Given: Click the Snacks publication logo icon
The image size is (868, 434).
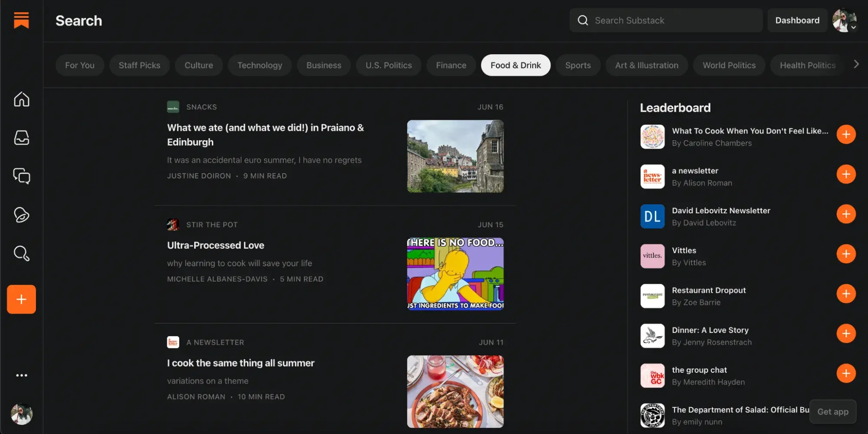Looking at the screenshot, I should click(173, 107).
